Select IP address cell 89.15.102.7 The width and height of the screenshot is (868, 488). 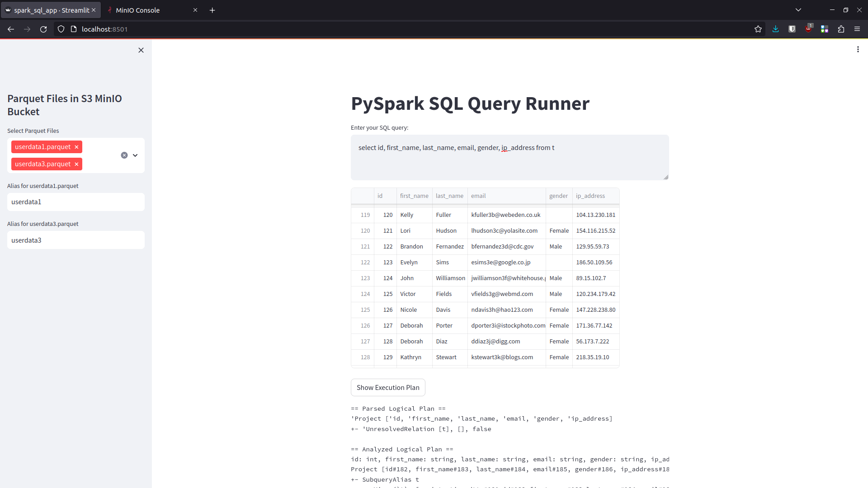(x=596, y=278)
